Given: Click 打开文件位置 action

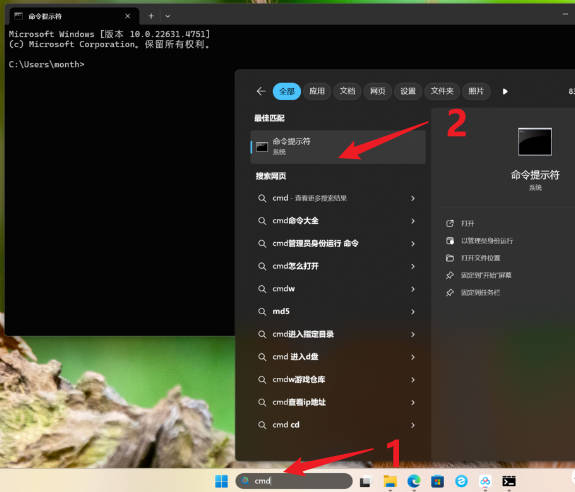Looking at the screenshot, I should pyautogui.click(x=473, y=258).
